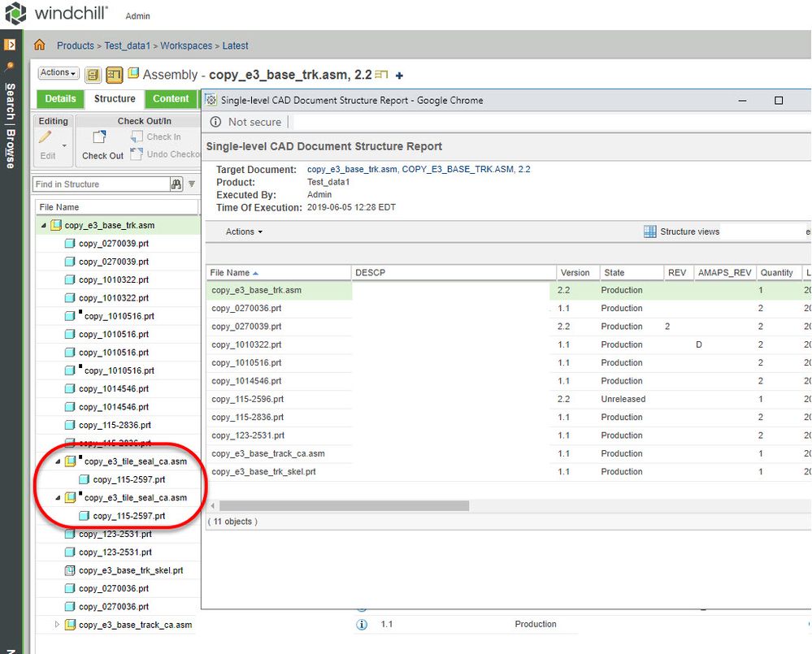Switch to the Content tab

171,99
